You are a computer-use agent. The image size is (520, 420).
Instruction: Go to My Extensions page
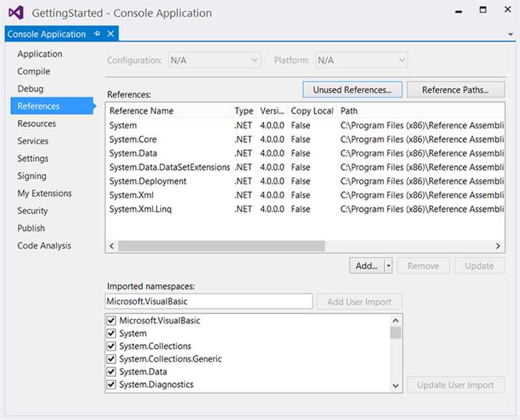pos(44,193)
